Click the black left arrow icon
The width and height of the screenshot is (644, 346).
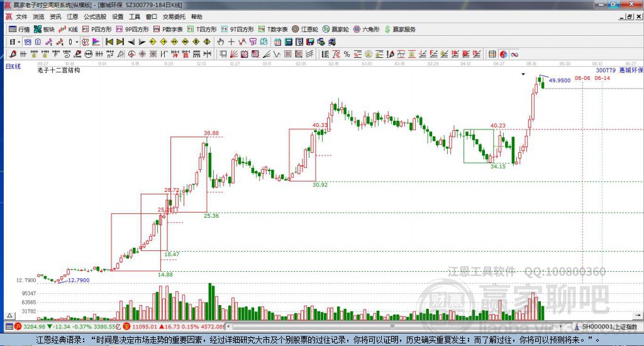[131, 42]
